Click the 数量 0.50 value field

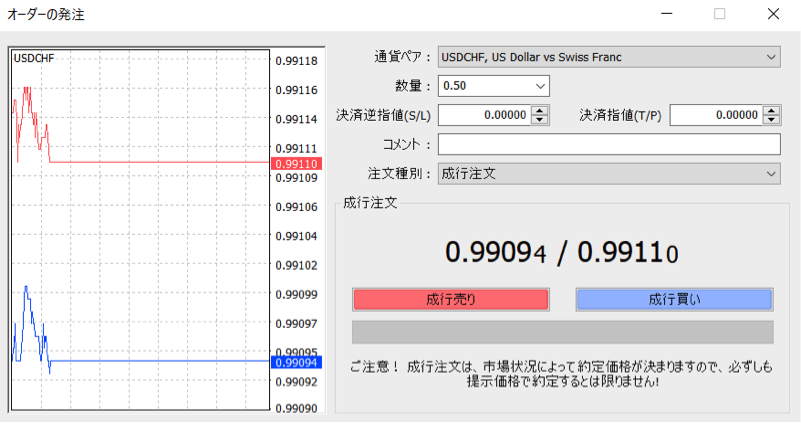point(485,86)
